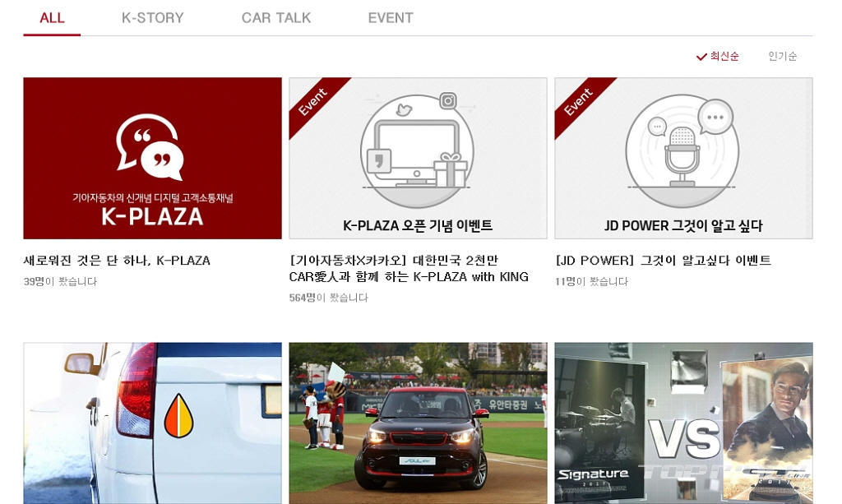842x504 pixels.
Task: Open the Signature VS GT Line thumbnail
Action: (x=683, y=423)
